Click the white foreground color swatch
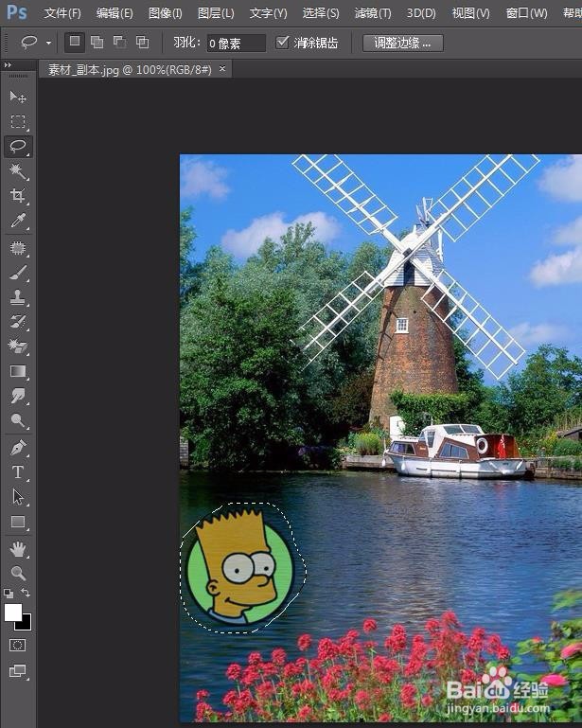 coord(12,612)
